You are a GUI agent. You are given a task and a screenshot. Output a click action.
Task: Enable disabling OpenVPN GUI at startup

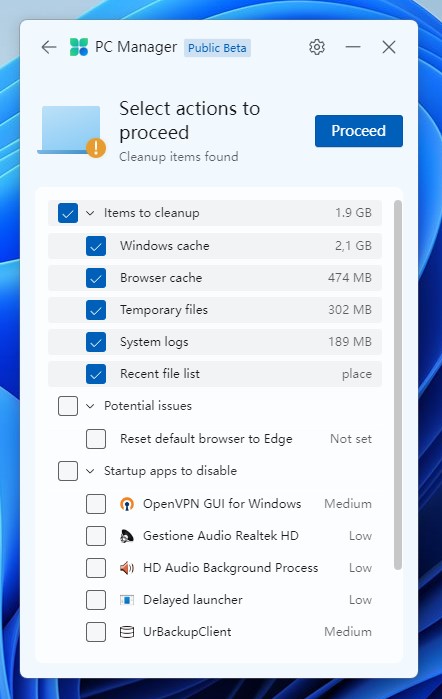pos(96,504)
